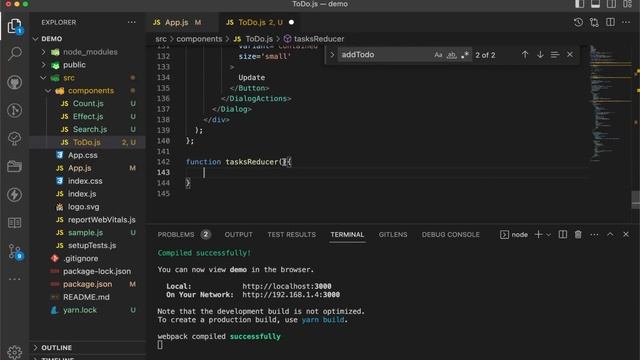
Task: Open the node terminal profile label
Action: (514, 234)
